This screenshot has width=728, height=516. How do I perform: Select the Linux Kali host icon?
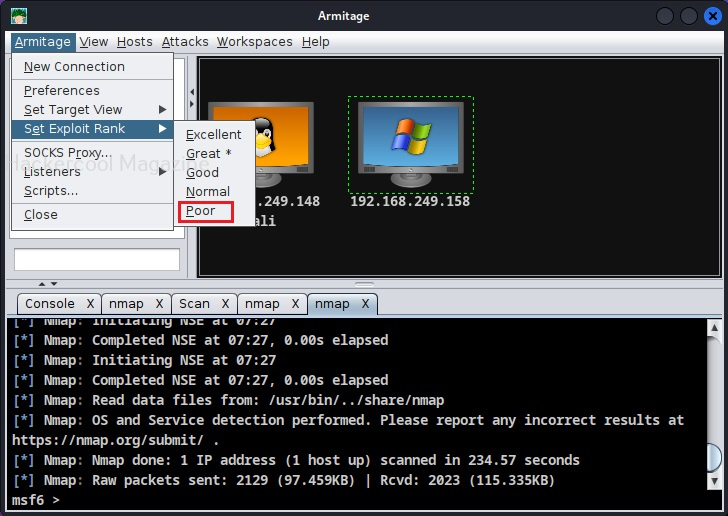[x=284, y=144]
